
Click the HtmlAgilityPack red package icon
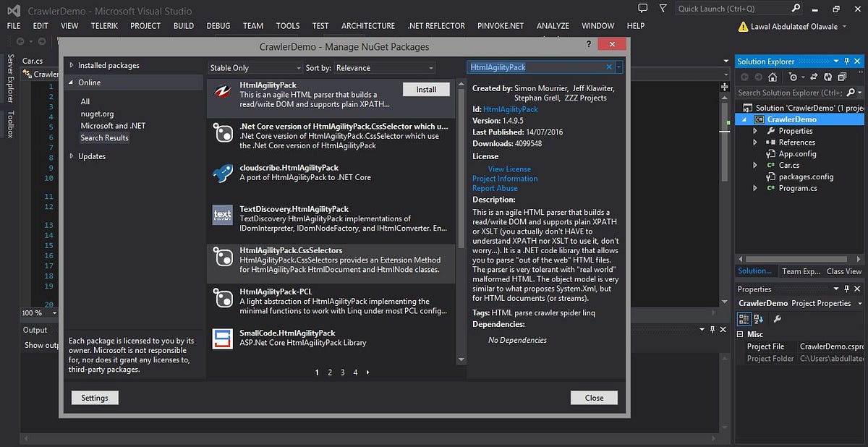coord(222,93)
